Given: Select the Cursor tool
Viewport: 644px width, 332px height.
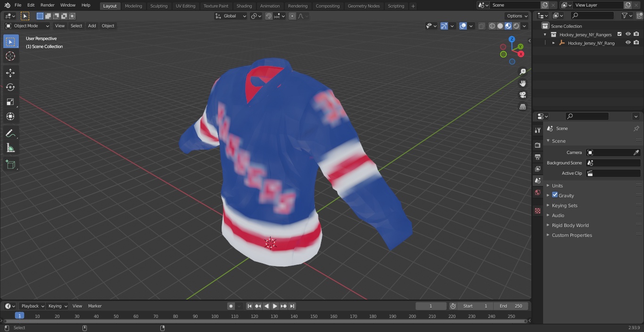Looking at the screenshot, I should [10, 56].
